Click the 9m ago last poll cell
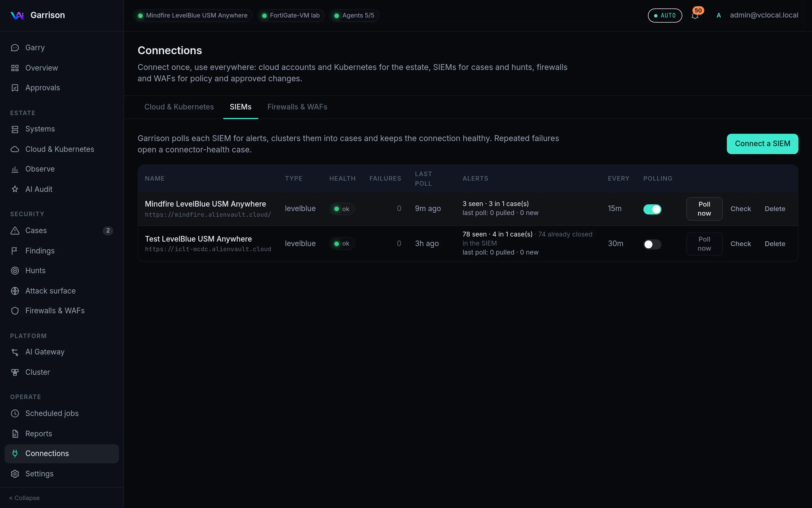This screenshot has width=812, height=508. 428,209
